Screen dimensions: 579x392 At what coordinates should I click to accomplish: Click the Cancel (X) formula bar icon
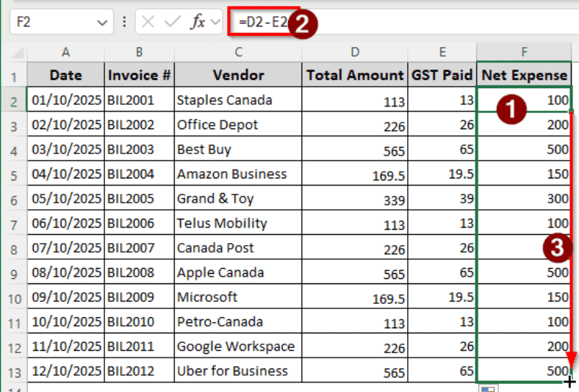148,22
